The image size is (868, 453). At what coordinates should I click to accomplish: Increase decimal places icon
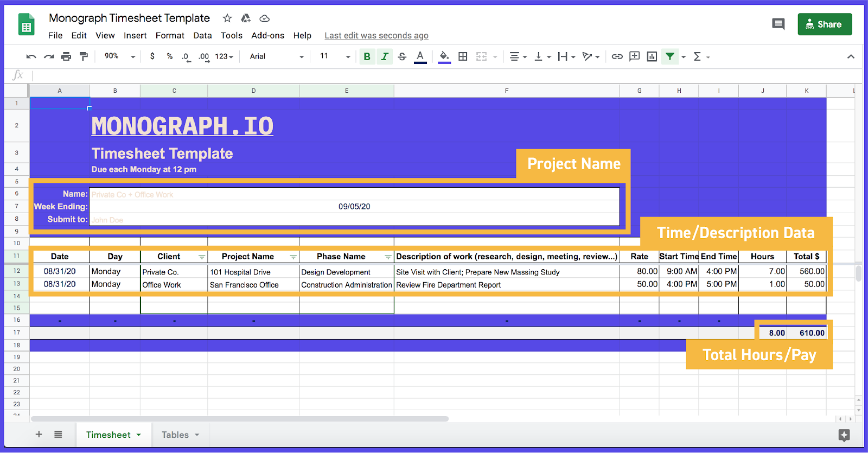(x=204, y=57)
